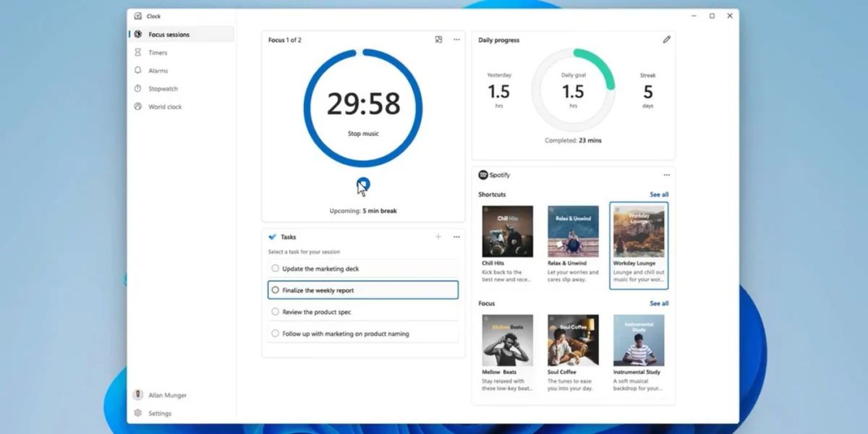Click See all next to Shortcuts
This screenshot has height=434, width=868.
[x=659, y=194]
